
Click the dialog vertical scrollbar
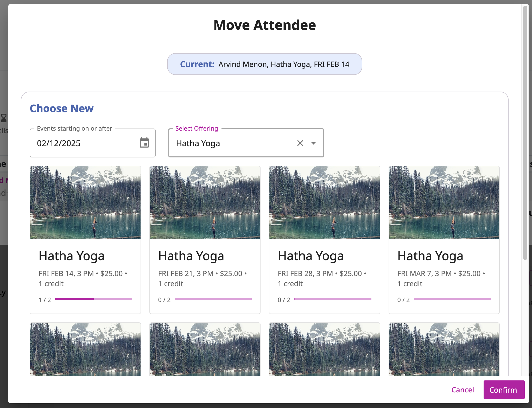click(x=525, y=133)
